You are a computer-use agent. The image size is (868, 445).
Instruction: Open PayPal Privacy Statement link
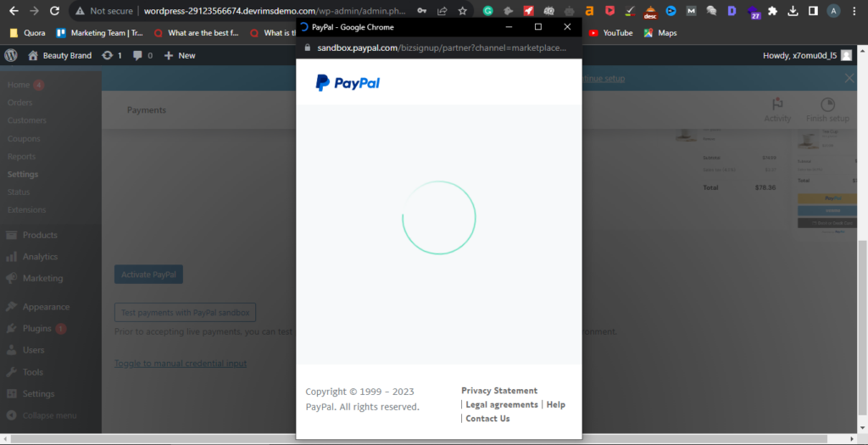499,391
